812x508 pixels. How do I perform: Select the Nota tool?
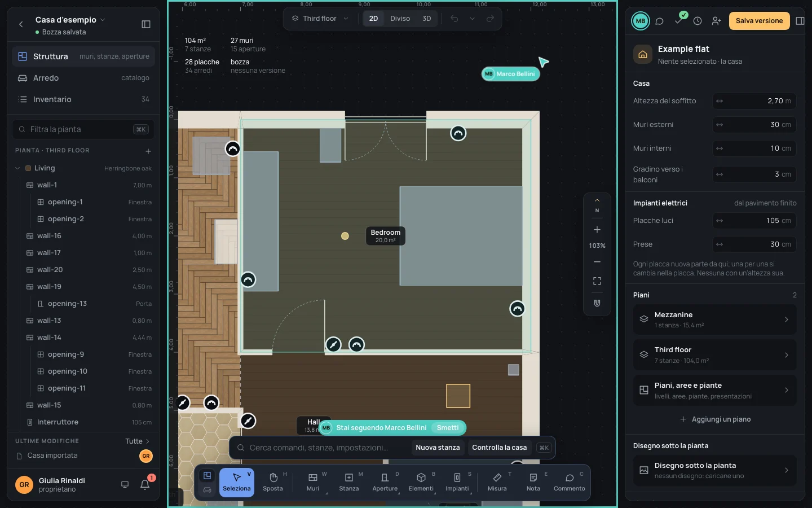coord(533,483)
